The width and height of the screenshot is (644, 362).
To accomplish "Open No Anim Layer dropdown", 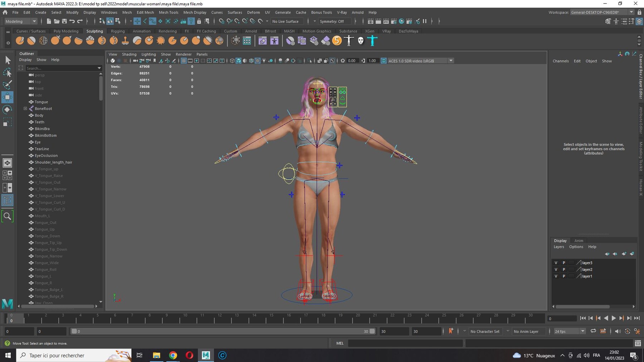I will tap(528, 331).
